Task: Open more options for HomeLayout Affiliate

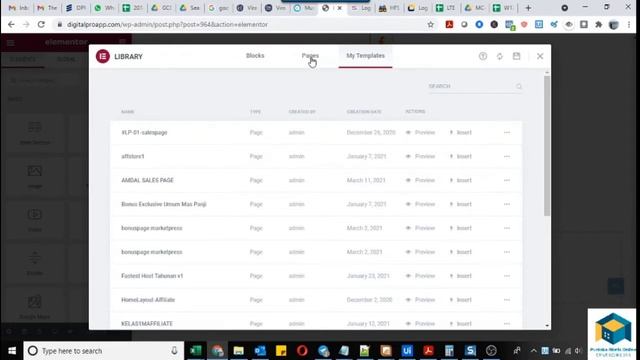Action: [x=507, y=300]
